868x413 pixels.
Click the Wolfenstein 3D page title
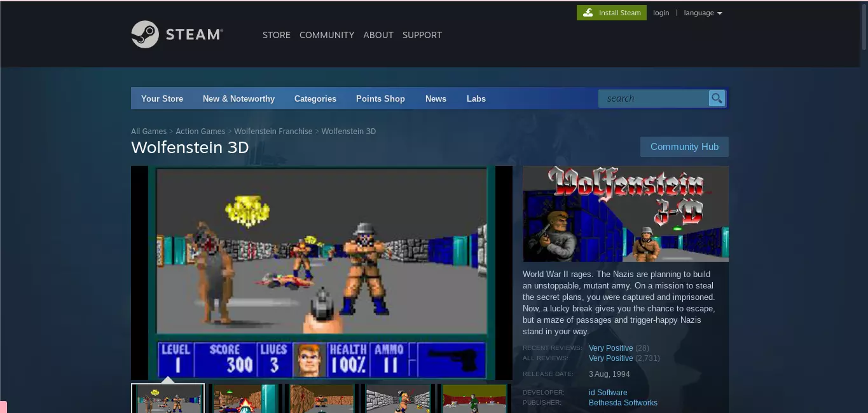[190, 147]
